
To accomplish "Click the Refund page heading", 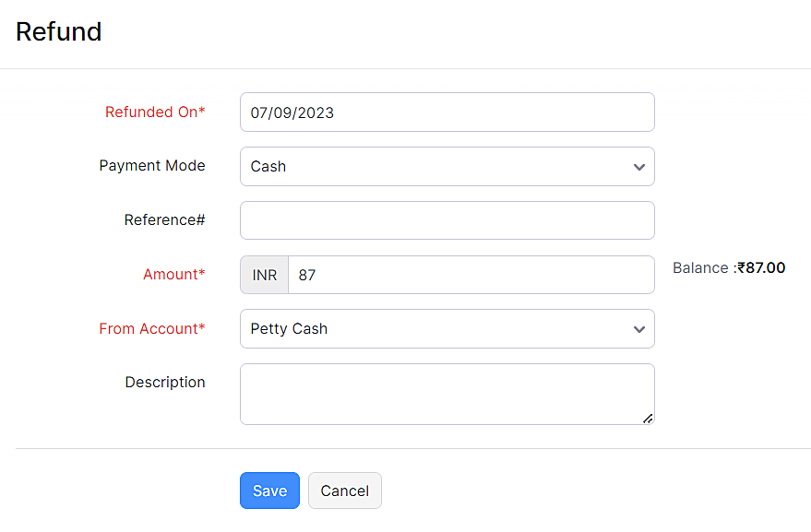I will (x=58, y=31).
